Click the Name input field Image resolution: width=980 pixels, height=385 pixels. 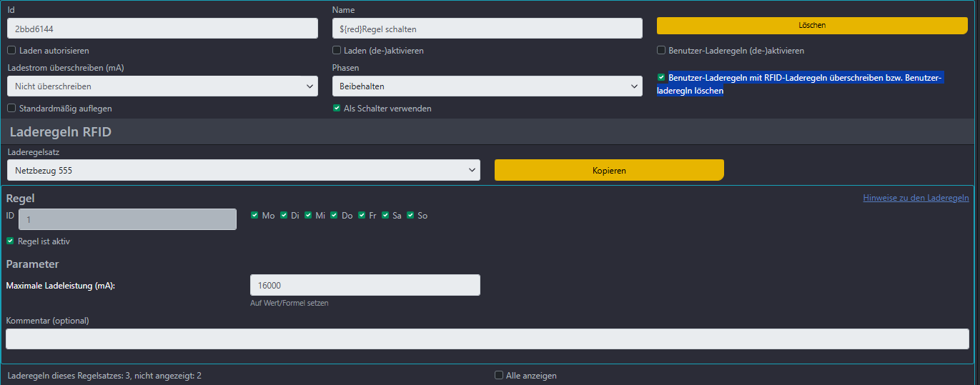pyautogui.click(x=487, y=29)
